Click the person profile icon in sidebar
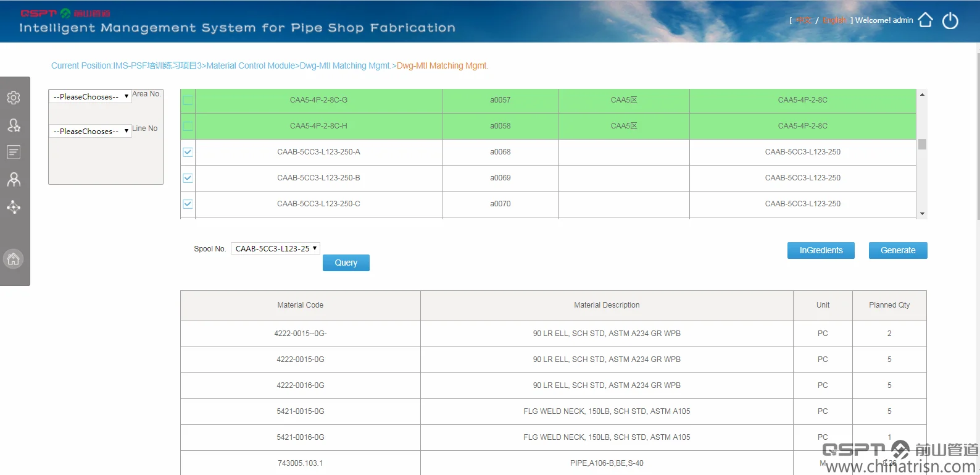The width and height of the screenshot is (980, 475). pyautogui.click(x=14, y=180)
